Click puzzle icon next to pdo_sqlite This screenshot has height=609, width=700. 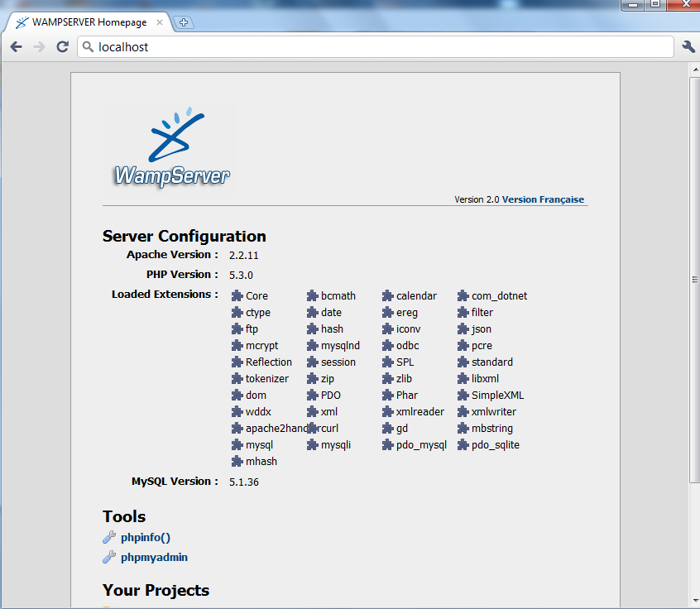pyautogui.click(x=463, y=444)
